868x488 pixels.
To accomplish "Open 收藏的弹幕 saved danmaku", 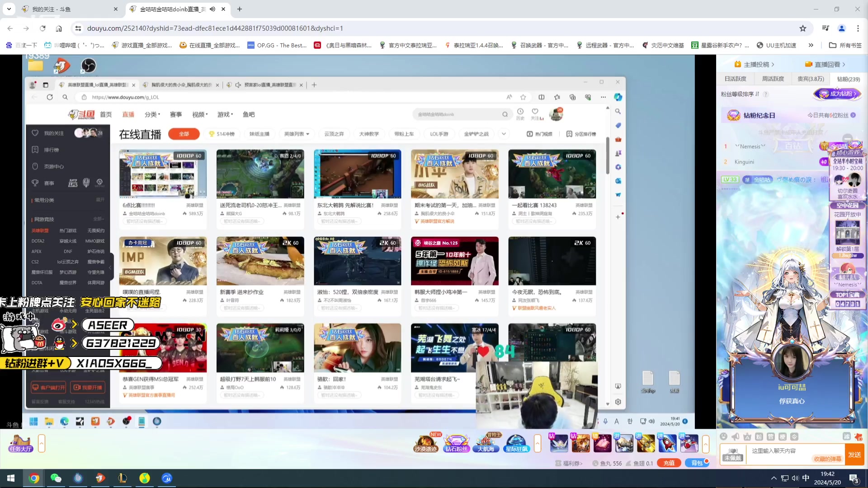I will pyautogui.click(x=828, y=459).
